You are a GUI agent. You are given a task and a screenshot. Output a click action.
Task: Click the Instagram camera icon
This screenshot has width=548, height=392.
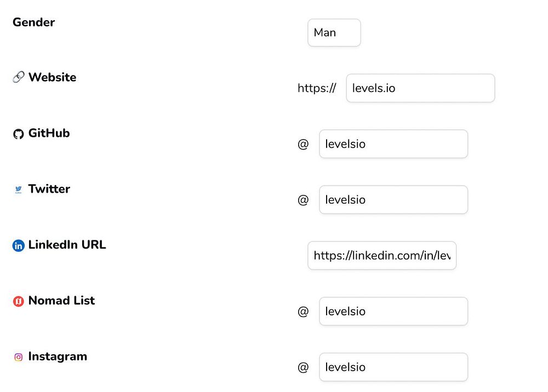click(x=18, y=357)
